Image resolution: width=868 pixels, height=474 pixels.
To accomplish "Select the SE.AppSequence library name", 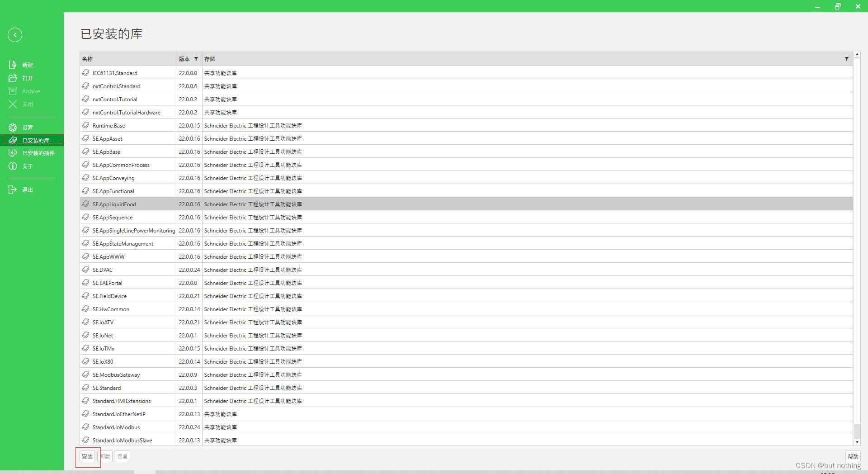I will click(x=113, y=218).
